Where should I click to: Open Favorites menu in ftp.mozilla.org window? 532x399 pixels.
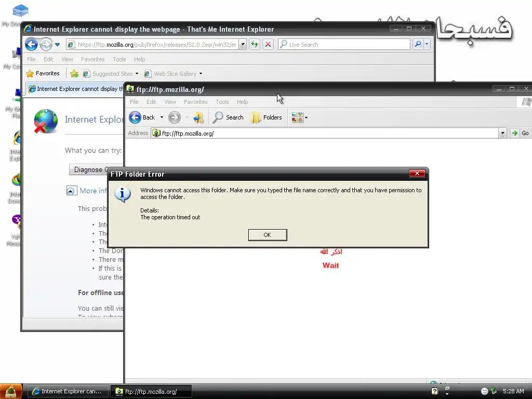tap(195, 102)
